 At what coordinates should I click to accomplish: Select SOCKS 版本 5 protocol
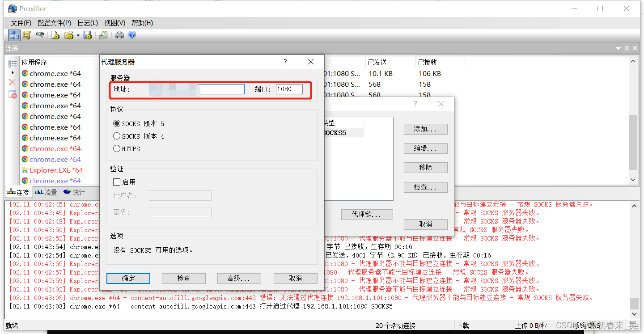pos(139,124)
